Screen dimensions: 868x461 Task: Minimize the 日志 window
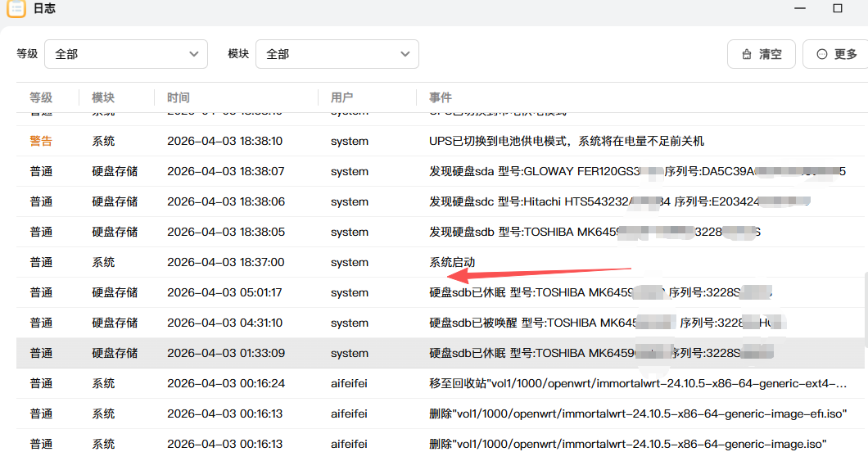800,7
